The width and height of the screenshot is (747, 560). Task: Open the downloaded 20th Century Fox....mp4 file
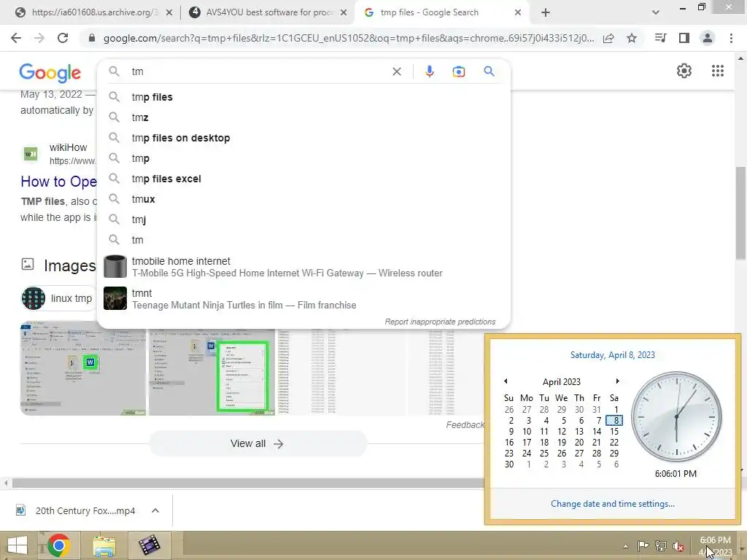tap(76, 510)
